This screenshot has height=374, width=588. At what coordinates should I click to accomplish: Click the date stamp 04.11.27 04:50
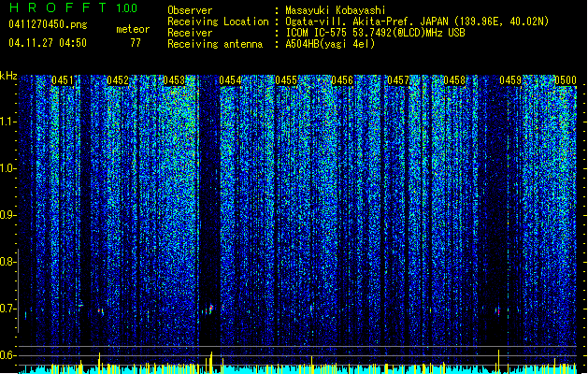(x=48, y=43)
